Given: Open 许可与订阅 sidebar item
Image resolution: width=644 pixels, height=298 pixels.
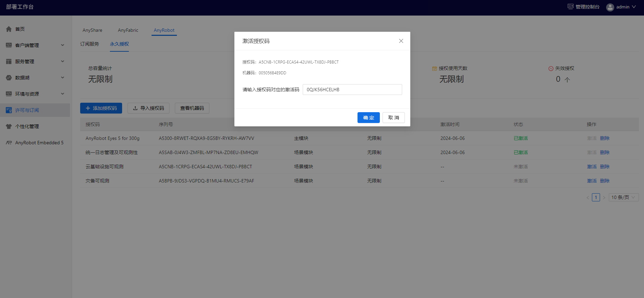Looking at the screenshot, I should pos(35,110).
